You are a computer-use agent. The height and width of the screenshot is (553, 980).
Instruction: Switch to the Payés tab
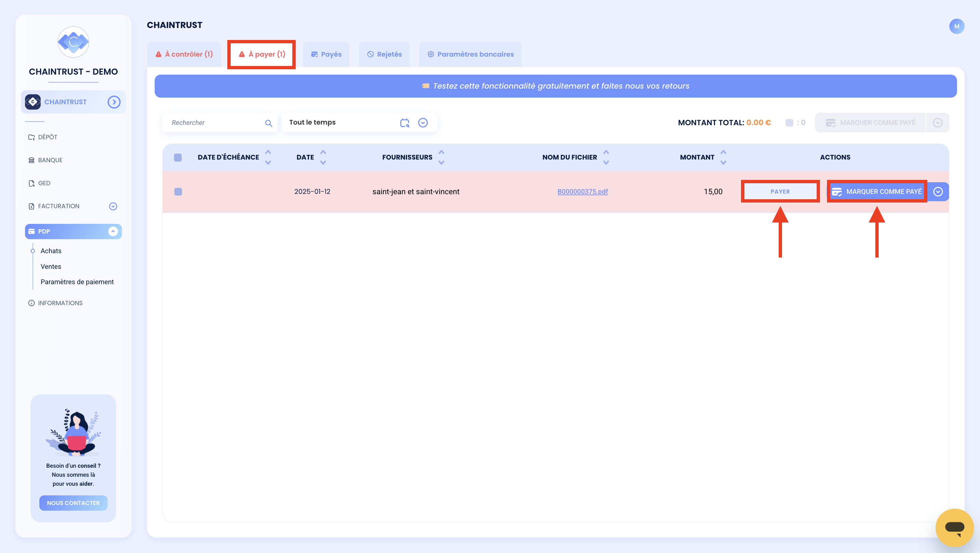[x=326, y=54]
